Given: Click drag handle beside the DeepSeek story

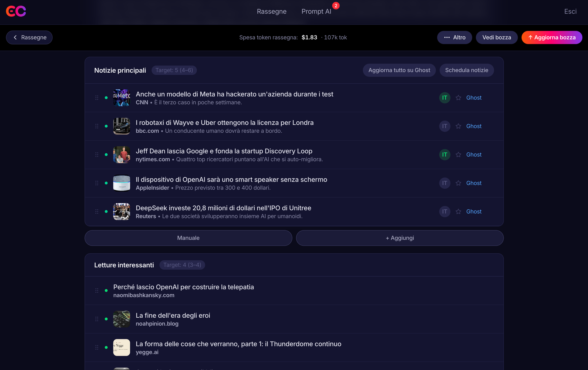Looking at the screenshot, I should click(97, 211).
